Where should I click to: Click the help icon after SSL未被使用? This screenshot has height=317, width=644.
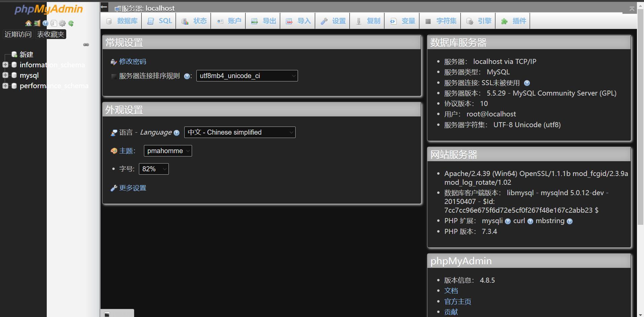[x=527, y=83]
